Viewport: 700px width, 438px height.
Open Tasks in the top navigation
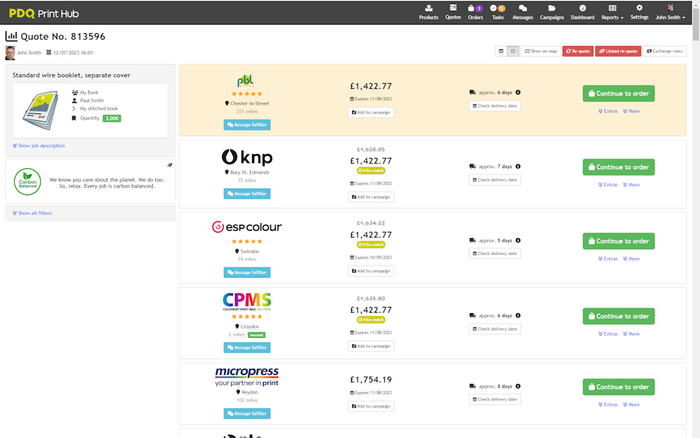(497, 12)
